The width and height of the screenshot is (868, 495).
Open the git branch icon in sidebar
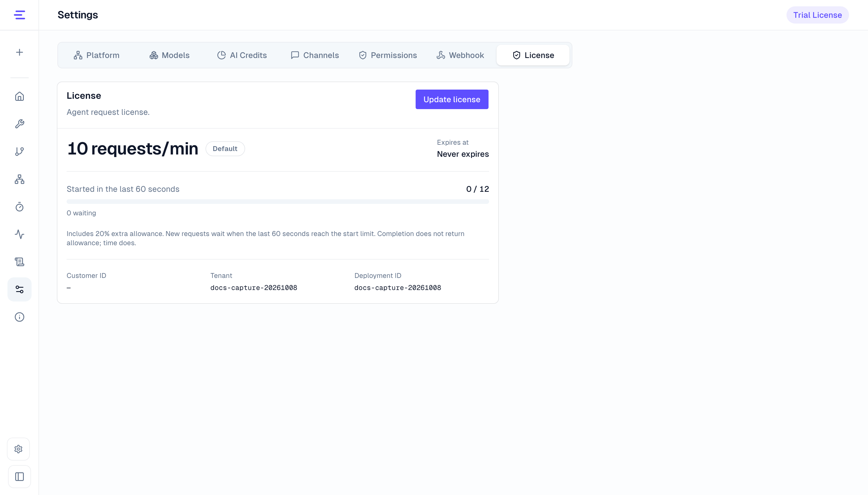point(19,151)
